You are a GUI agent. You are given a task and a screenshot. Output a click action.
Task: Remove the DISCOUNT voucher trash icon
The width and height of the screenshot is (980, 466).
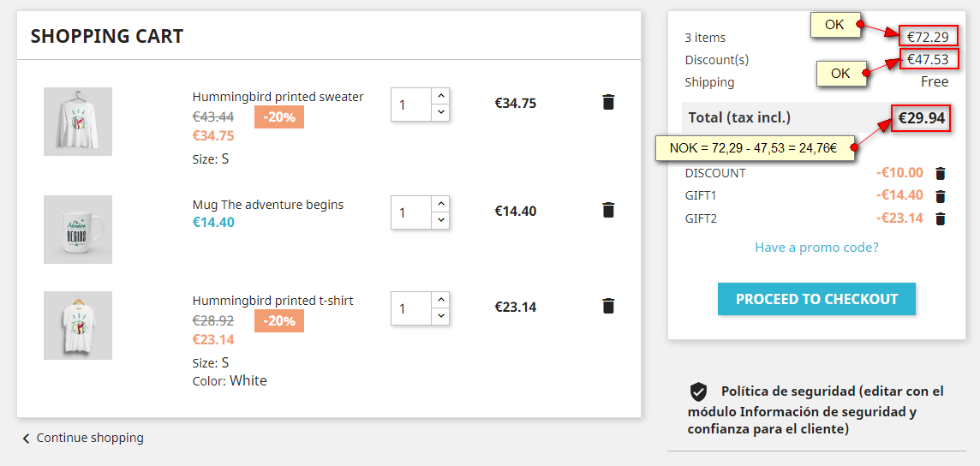[x=940, y=173]
